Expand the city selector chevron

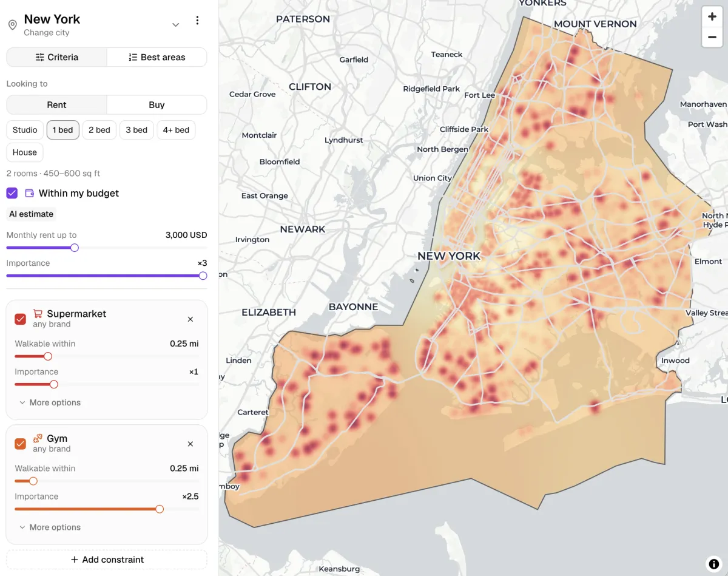pyautogui.click(x=175, y=25)
